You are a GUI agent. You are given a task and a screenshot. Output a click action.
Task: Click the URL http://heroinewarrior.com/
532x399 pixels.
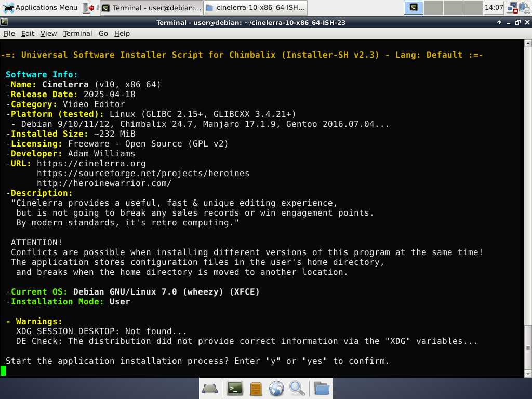click(x=104, y=183)
